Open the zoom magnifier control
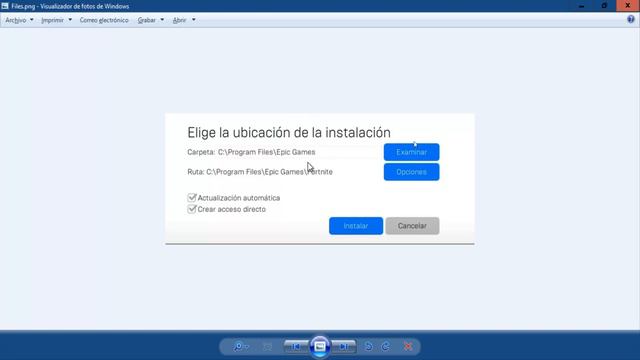The height and width of the screenshot is (360, 640). tap(241, 347)
